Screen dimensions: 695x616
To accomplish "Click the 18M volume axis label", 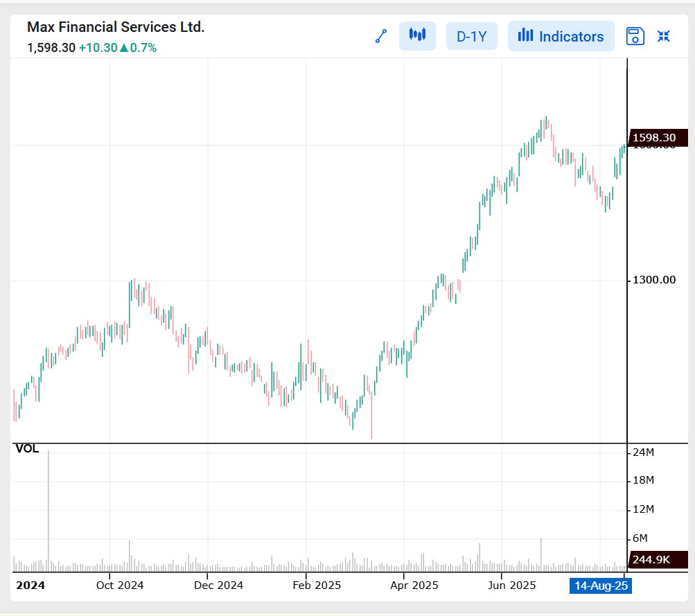I will click(x=643, y=480).
